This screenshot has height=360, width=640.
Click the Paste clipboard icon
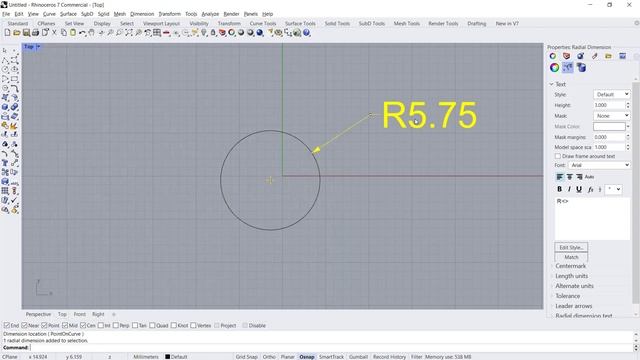[73, 33]
